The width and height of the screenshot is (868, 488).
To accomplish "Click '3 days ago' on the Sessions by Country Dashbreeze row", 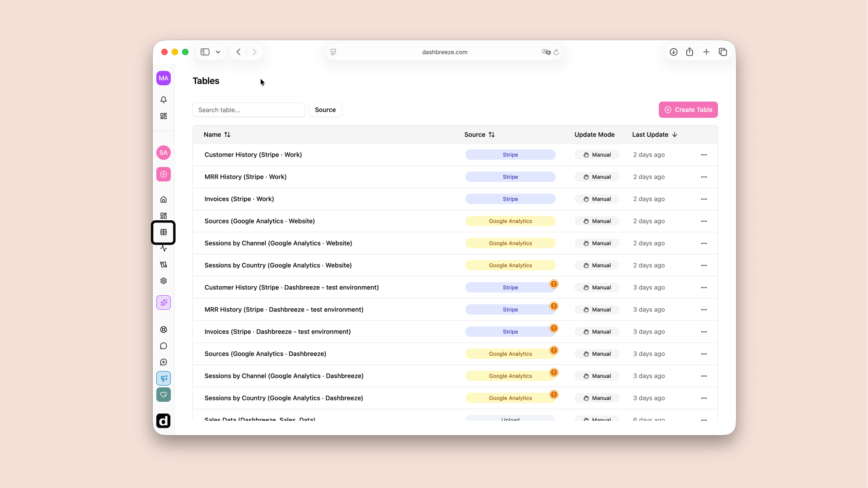I will 649,398.
